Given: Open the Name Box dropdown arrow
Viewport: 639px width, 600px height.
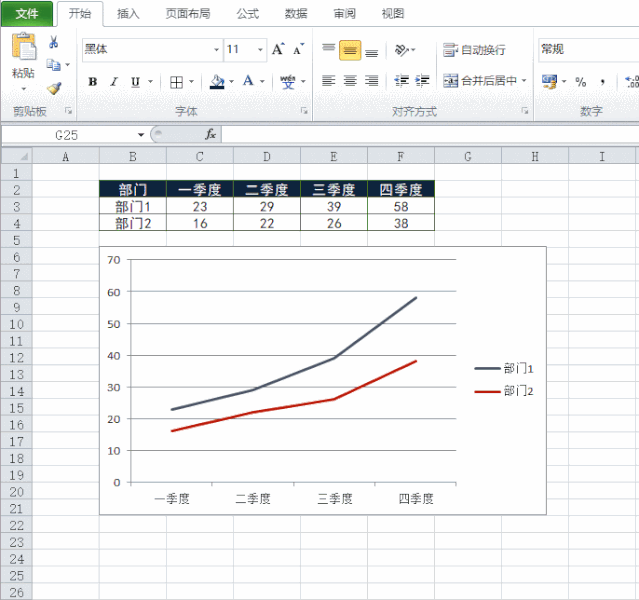Looking at the screenshot, I should pyautogui.click(x=141, y=135).
